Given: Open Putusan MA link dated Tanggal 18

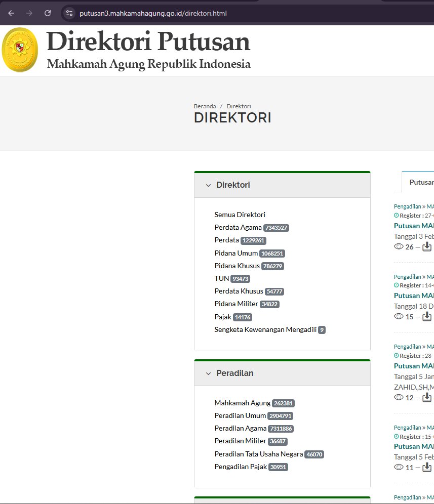Looking at the screenshot, I should tap(414, 296).
